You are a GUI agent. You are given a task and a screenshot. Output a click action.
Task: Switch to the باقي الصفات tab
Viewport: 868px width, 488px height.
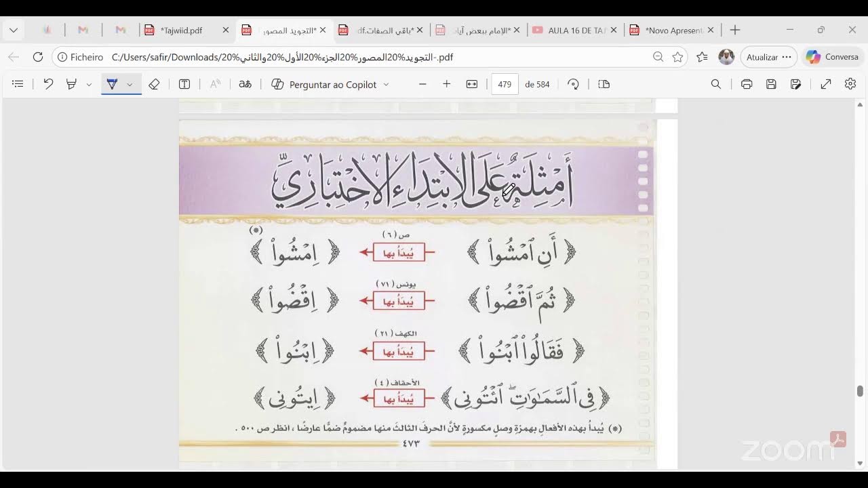pos(380,30)
